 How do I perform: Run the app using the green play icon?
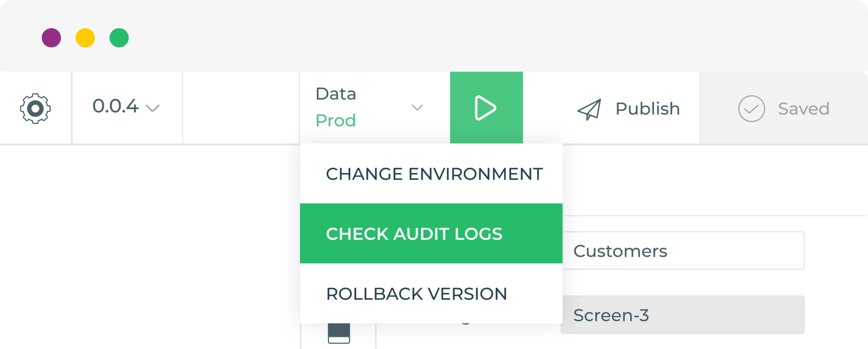pyautogui.click(x=486, y=108)
